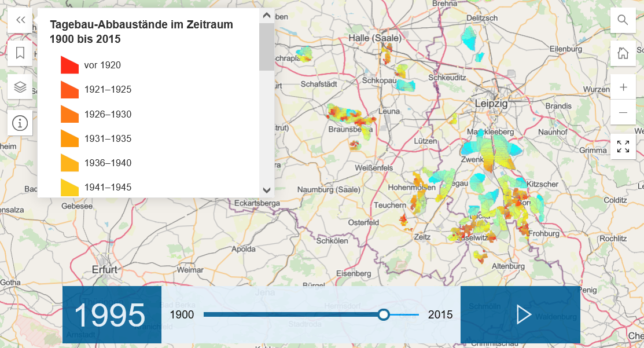Image resolution: width=644 pixels, height=348 pixels.
Task: Click the Schafstädt map label
Action: pos(319,84)
